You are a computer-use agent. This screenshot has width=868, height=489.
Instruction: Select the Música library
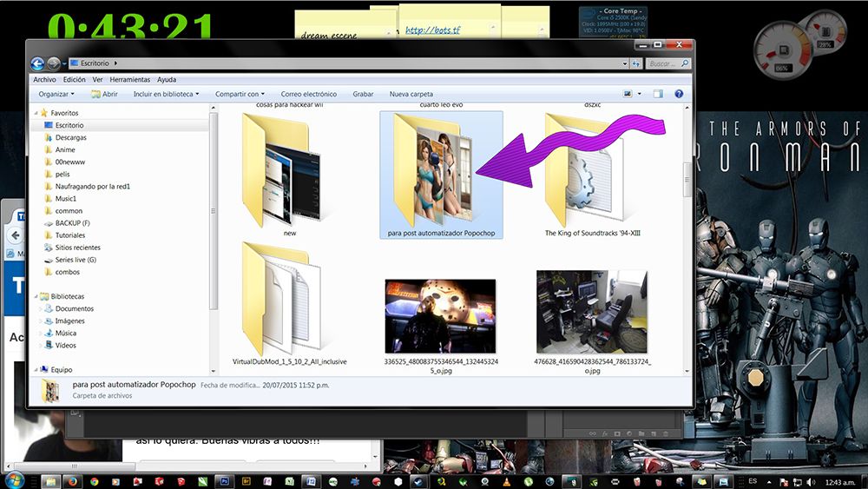click(65, 334)
